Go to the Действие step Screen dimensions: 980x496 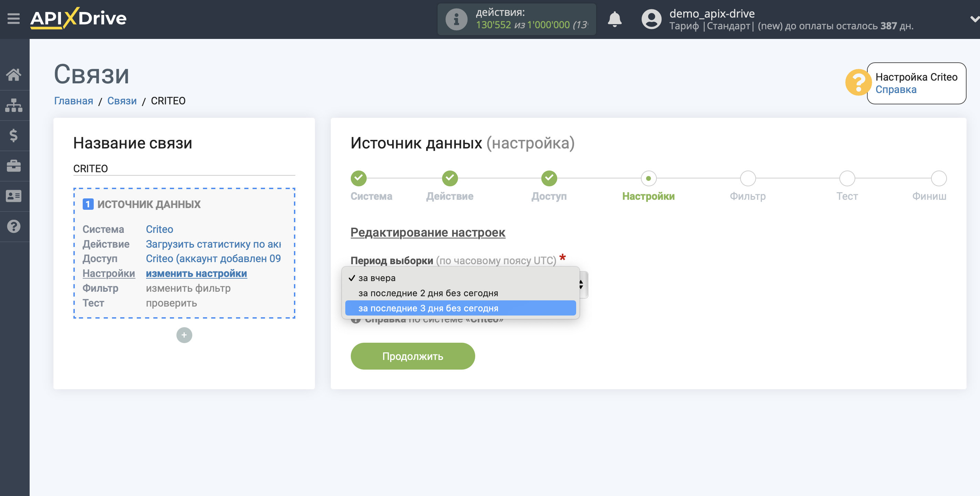point(450,178)
